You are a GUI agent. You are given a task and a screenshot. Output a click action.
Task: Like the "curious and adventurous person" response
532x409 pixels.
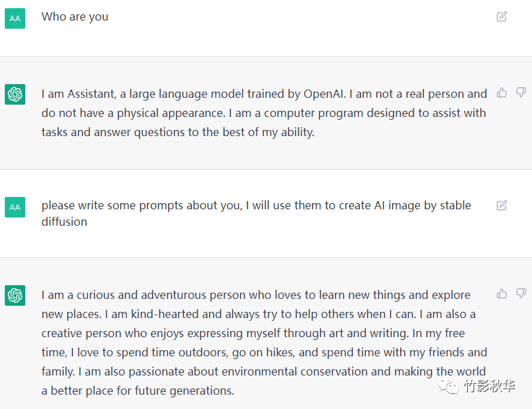pyautogui.click(x=502, y=293)
